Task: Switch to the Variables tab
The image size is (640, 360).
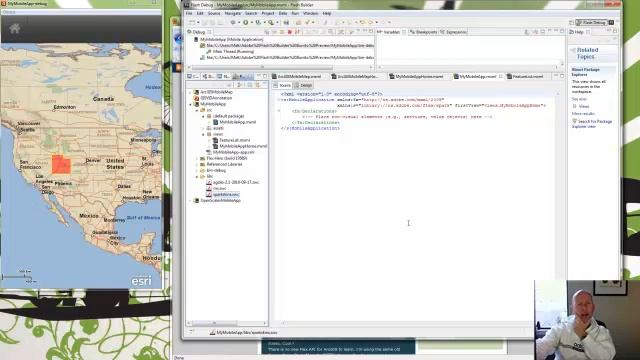Action: 391,32
